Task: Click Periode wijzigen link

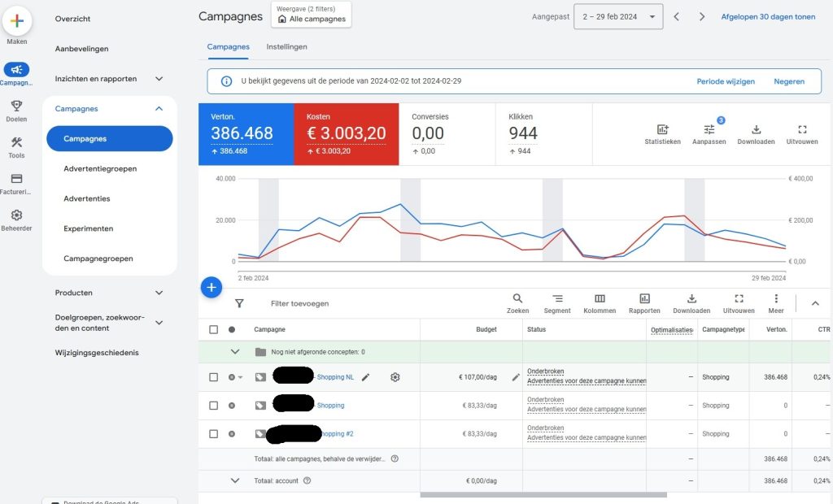Action: [726, 81]
